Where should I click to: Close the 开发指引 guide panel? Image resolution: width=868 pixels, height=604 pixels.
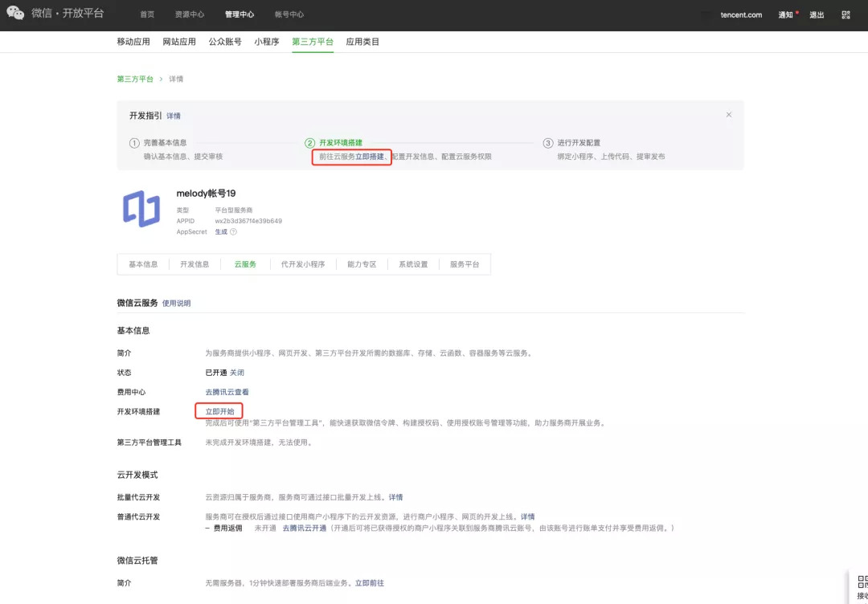[x=728, y=115]
